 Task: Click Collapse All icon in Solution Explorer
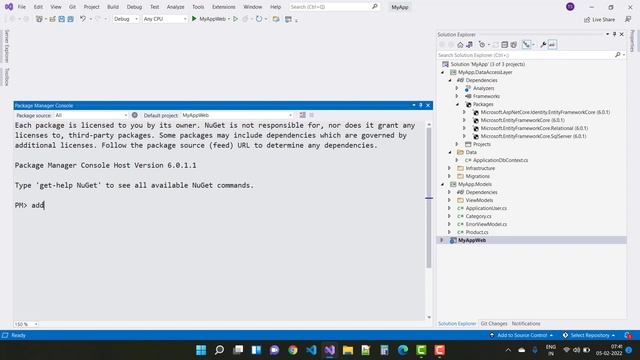click(504, 45)
